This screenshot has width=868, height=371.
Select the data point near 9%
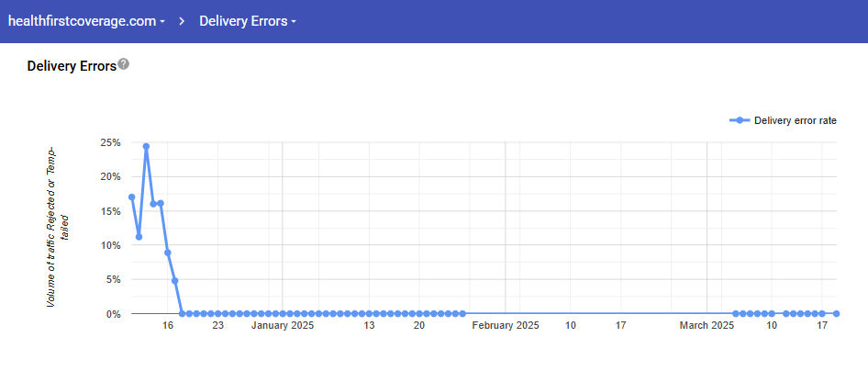(168, 253)
